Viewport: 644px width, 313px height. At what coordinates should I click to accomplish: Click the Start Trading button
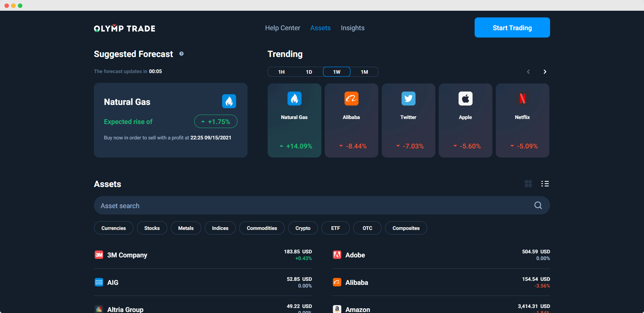[512, 27]
